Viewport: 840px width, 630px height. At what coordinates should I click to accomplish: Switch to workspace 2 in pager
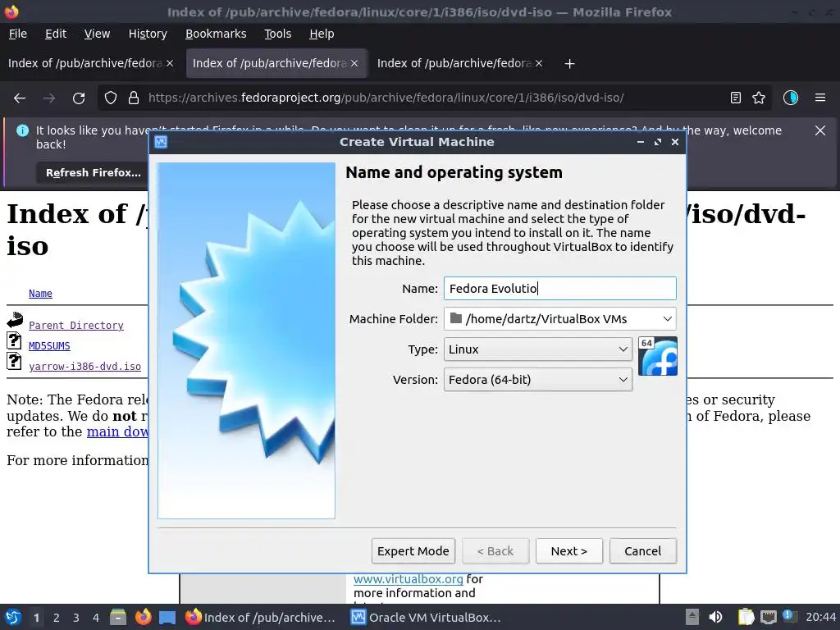(x=57, y=618)
